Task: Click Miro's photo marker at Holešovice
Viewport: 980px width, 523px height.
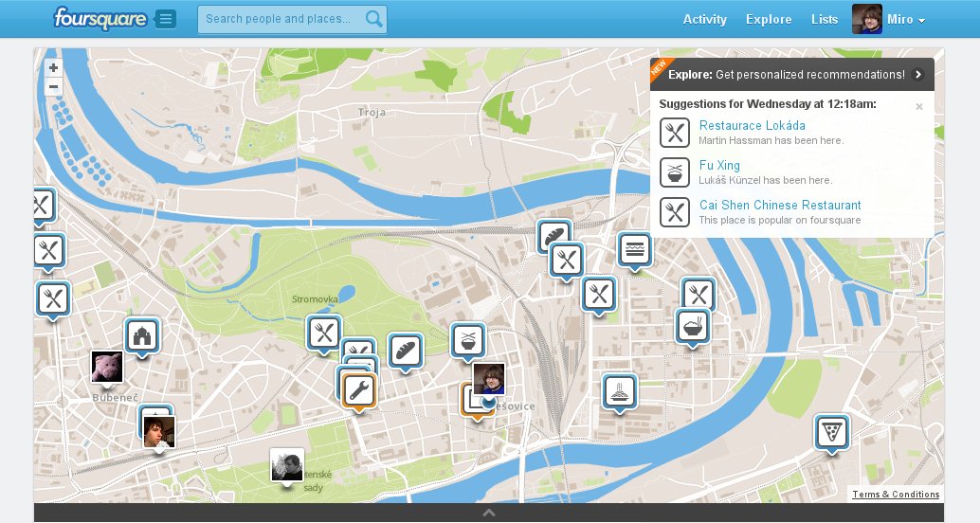Action: (x=489, y=379)
